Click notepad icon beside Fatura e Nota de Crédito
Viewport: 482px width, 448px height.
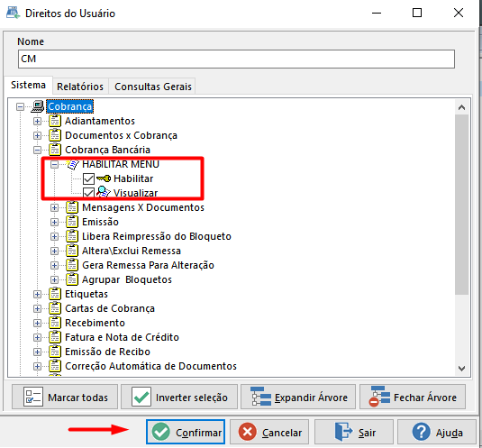pos(55,338)
